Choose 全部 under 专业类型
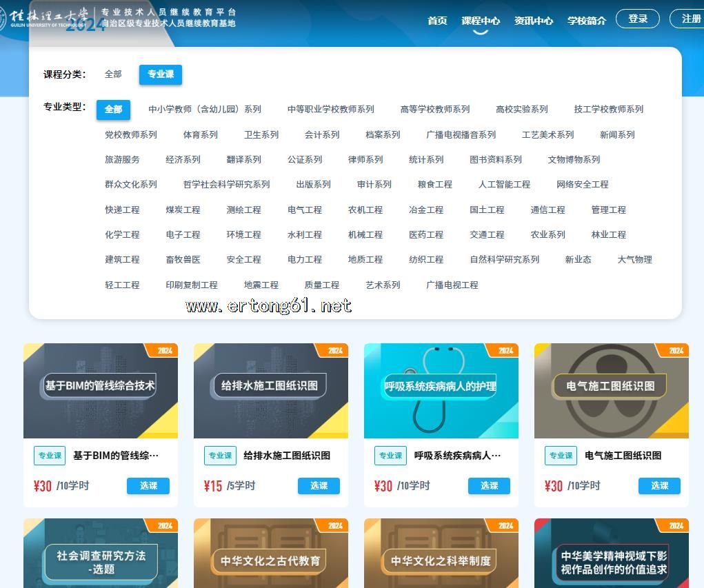 point(113,109)
